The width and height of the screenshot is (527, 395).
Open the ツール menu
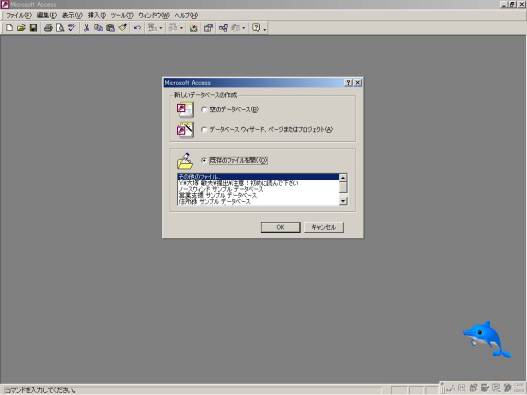click(122, 15)
